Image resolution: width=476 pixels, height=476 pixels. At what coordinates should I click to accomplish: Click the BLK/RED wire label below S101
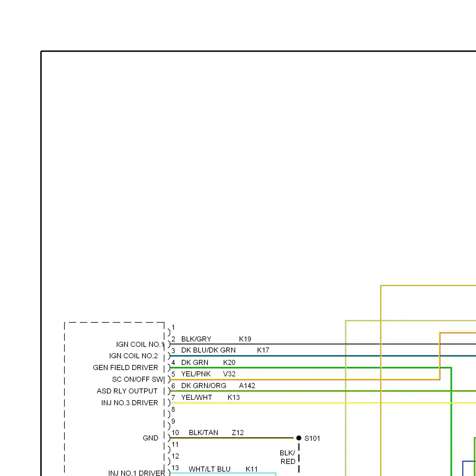pyautogui.click(x=288, y=457)
